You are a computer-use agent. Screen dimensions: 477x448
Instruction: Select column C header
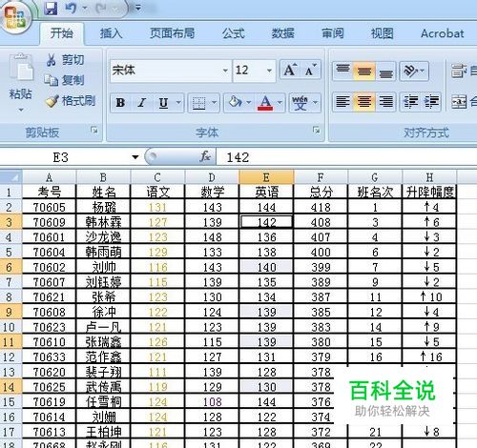pos(157,177)
